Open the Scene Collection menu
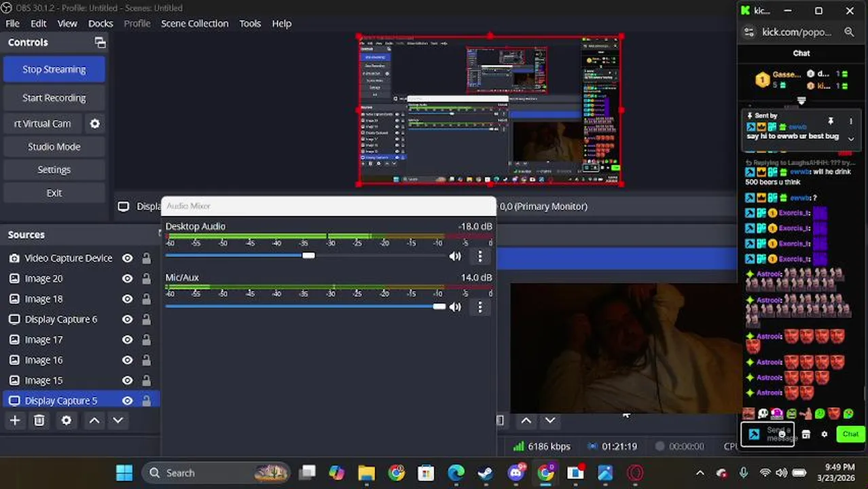 (194, 23)
